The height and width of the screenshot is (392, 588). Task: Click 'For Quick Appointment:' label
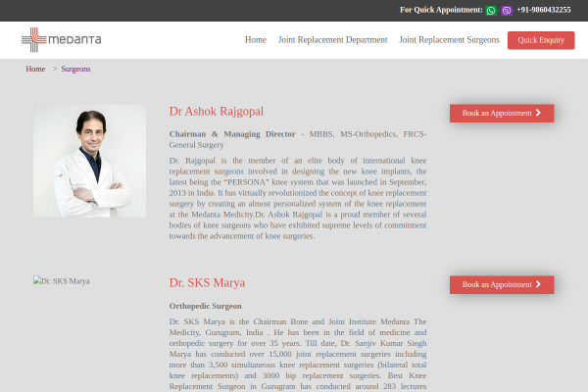[441, 10]
